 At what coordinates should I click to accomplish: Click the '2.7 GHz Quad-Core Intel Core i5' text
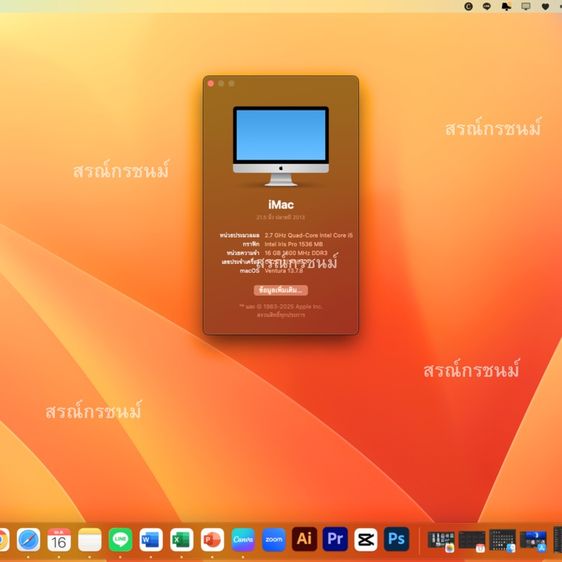coord(309,235)
